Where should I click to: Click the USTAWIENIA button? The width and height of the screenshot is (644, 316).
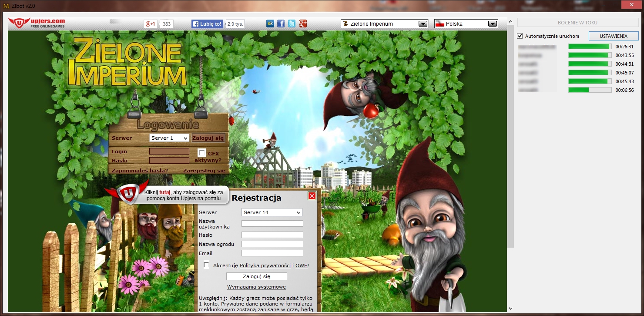click(x=614, y=36)
